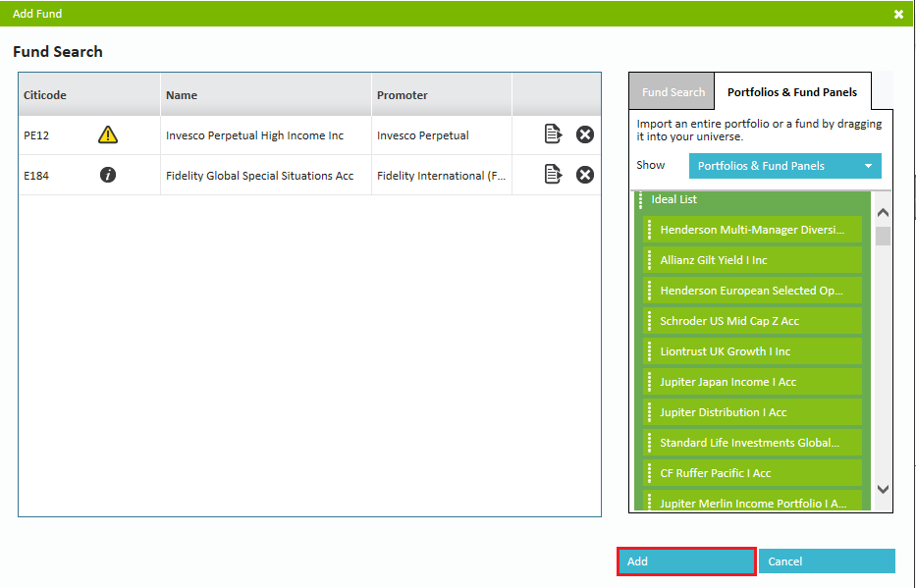Select Allianz Gilt Yield I Inc item
916x588 pixels.
click(x=752, y=260)
